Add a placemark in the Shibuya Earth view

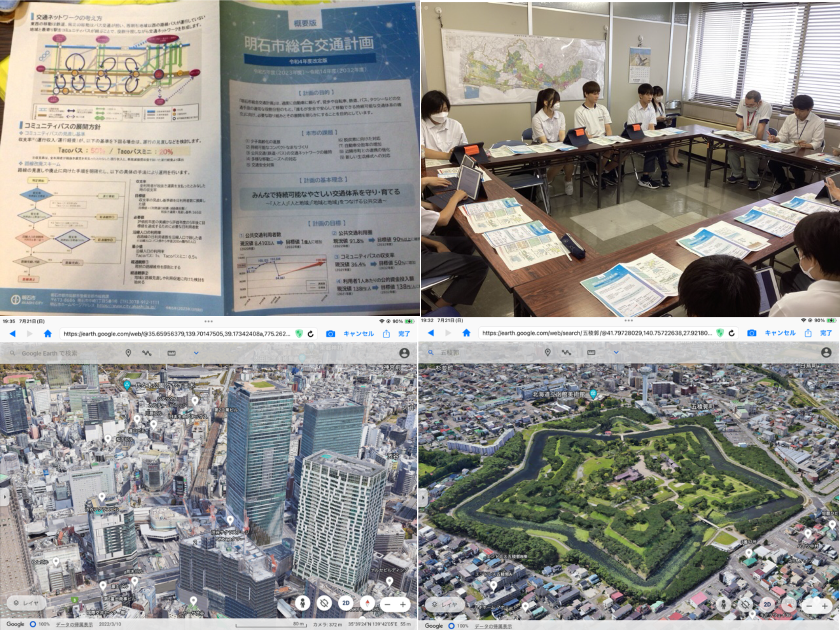point(128,353)
